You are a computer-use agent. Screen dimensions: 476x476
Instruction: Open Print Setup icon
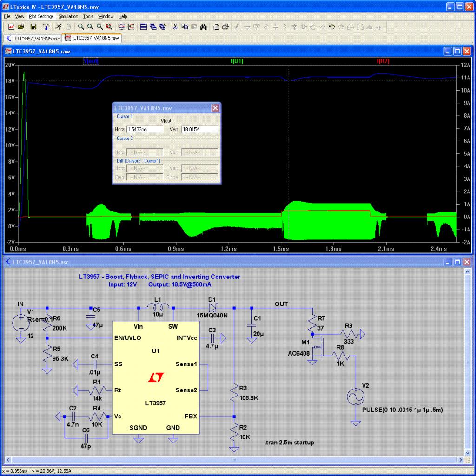pos(216,26)
